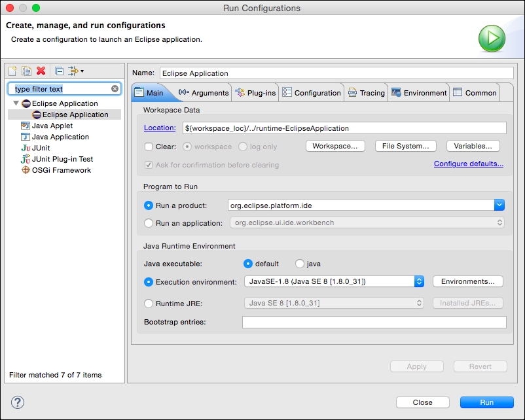Select JUnit Plug-in Test in tree
Viewport: 525px width, 420px height.
point(62,159)
